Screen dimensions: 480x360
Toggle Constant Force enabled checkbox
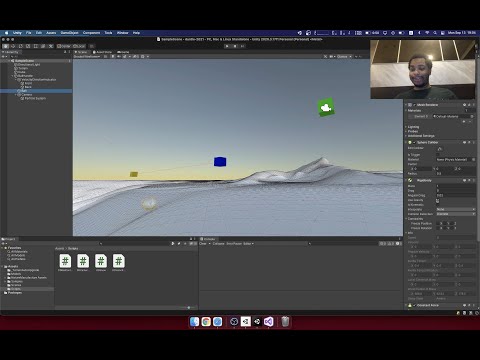(414, 305)
